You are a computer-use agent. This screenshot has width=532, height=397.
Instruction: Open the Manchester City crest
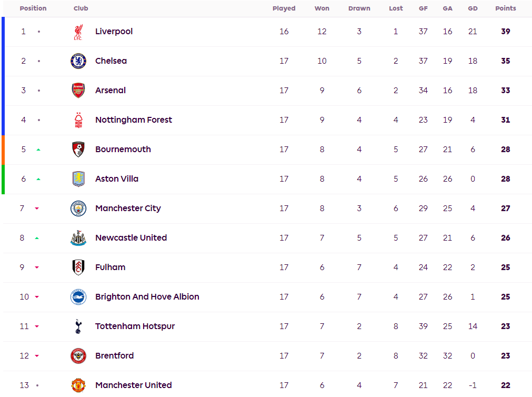point(78,209)
